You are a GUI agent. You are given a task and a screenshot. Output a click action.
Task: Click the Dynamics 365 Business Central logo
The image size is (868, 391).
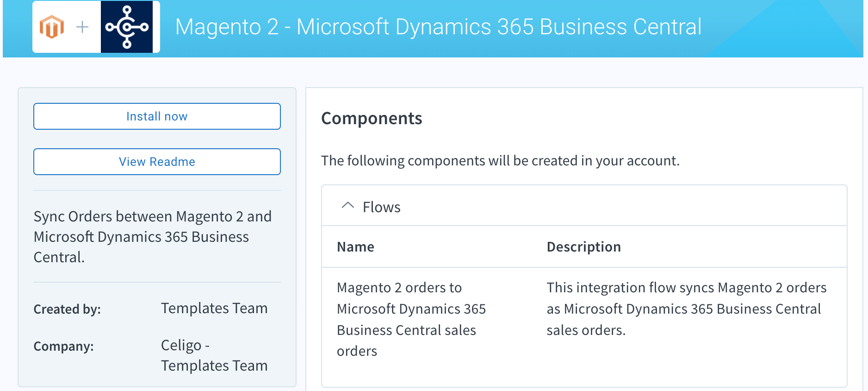pyautogui.click(x=127, y=27)
